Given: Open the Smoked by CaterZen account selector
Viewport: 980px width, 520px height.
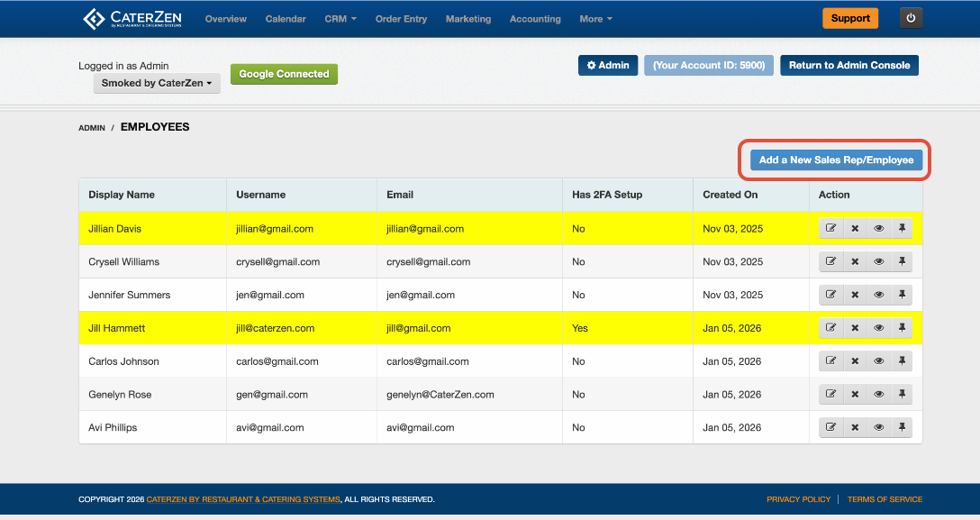Looking at the screenshot, I should coord(157,83).
